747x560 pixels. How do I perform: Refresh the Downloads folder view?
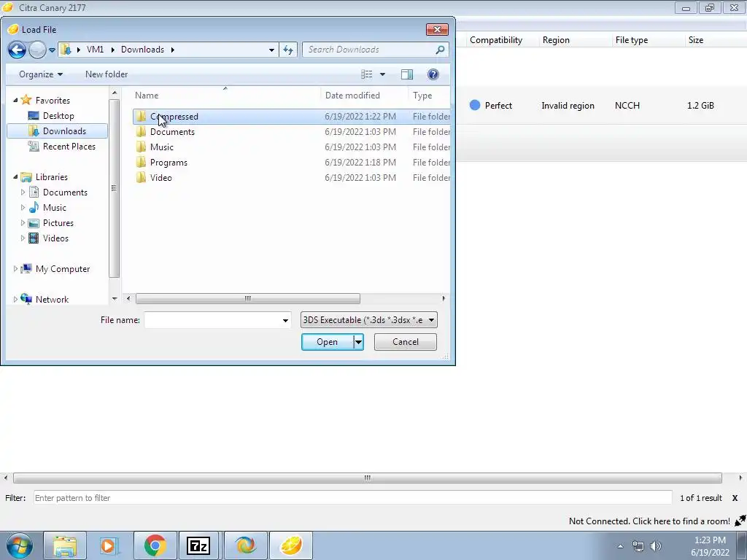[288, 50]
